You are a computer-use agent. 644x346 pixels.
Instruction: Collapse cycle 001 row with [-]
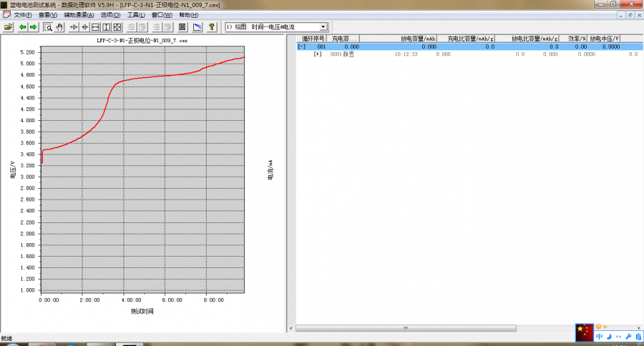(x=301, y=46)
